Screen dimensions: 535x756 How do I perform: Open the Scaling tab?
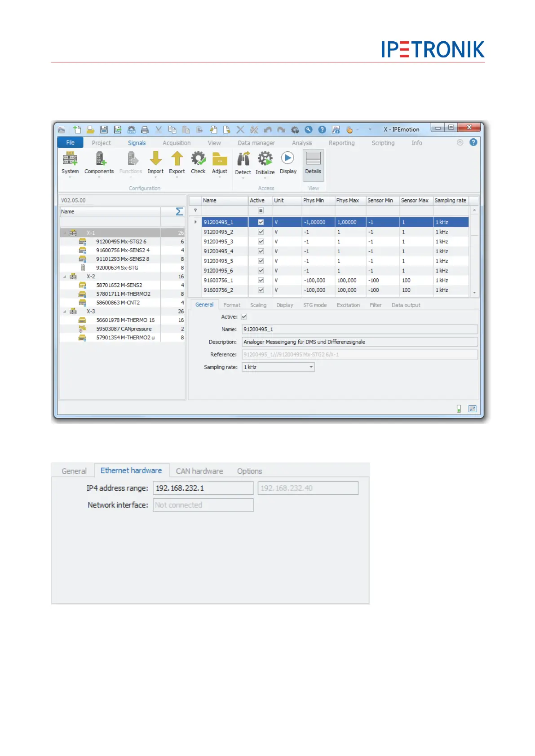coord(258,305)
